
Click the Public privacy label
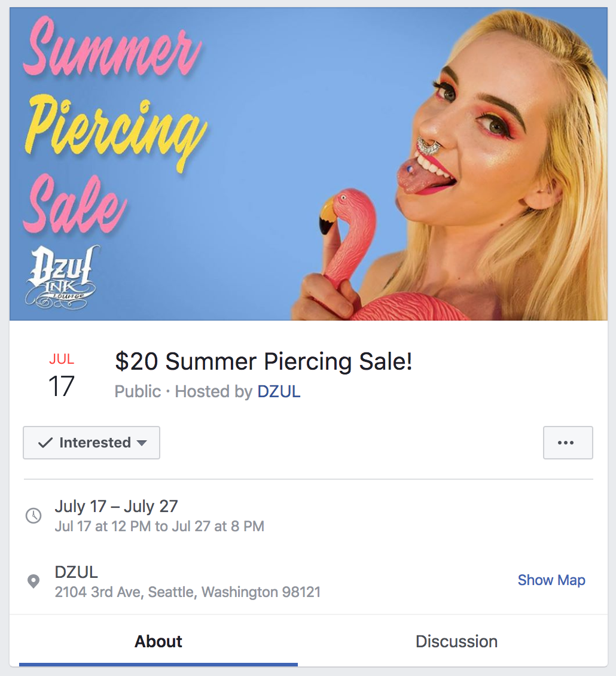click(138, 391)
